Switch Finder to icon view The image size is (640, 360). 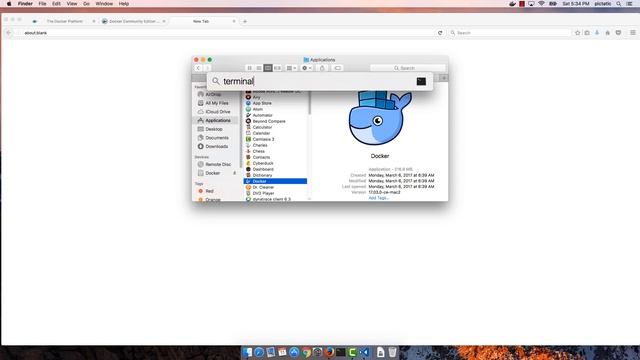pos(249,68)
